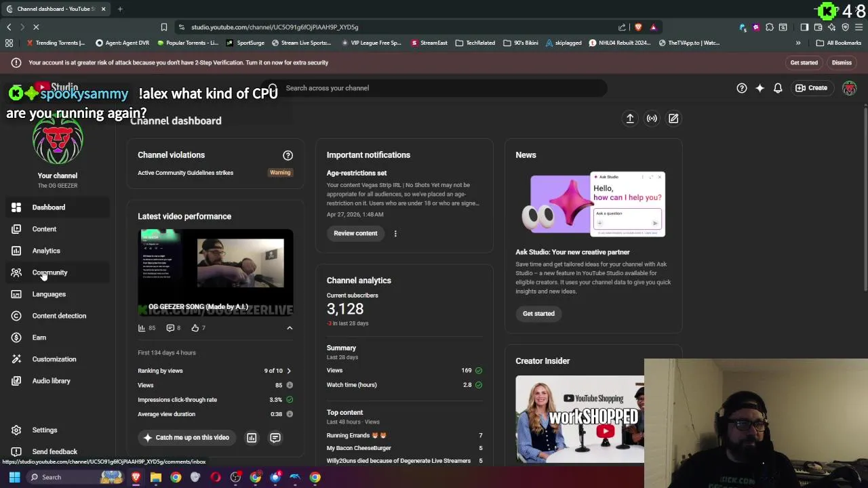Screen dimensions: 868x488
Task: Click Catch me up on this video
Action: [x=186, y=438]
